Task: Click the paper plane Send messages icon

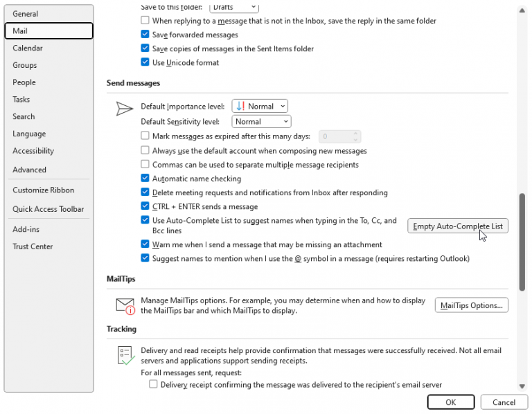Action: pos(124,109)
